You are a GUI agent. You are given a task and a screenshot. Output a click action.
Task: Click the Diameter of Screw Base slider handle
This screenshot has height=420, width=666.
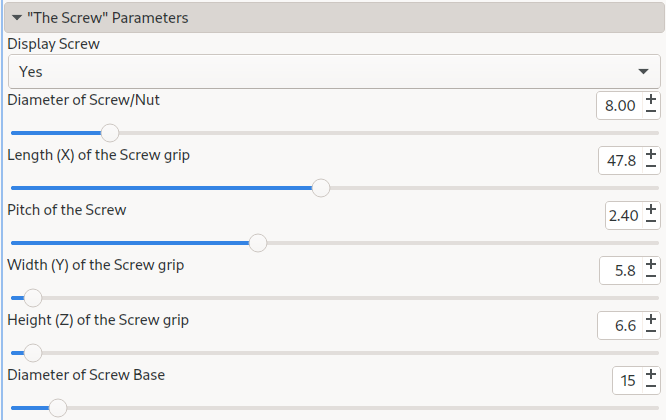click(x=58, y=408)
